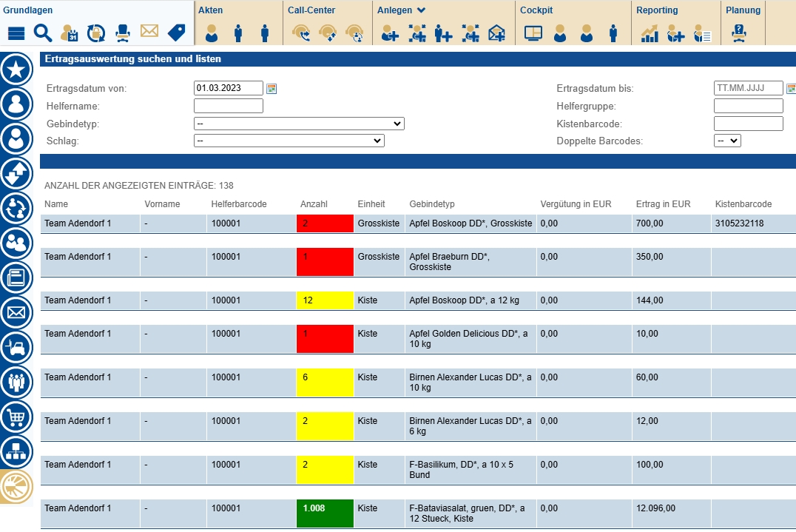The image size is (796, 532).
Task: Click the Name column header
Action: coord(55,204)
